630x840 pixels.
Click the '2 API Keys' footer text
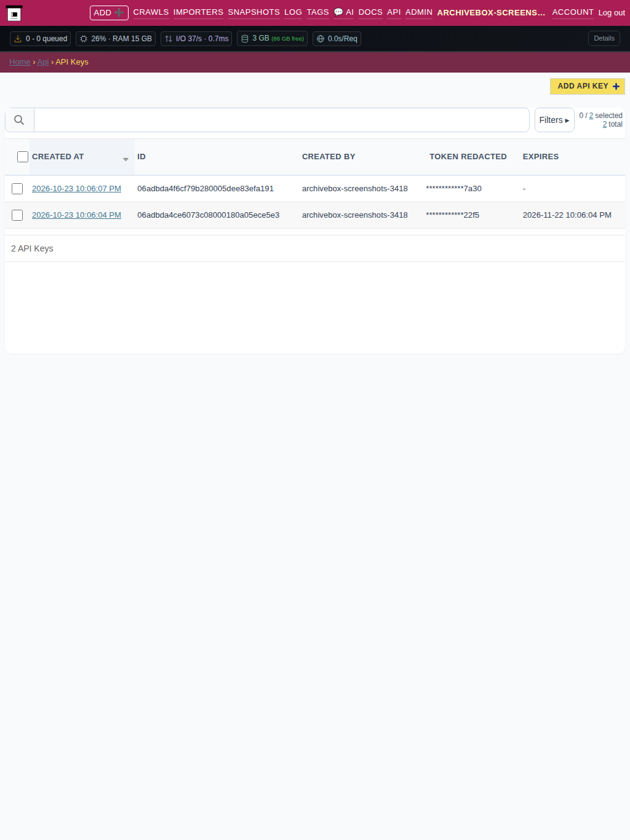pyautogui.click(x=32, y=248)
